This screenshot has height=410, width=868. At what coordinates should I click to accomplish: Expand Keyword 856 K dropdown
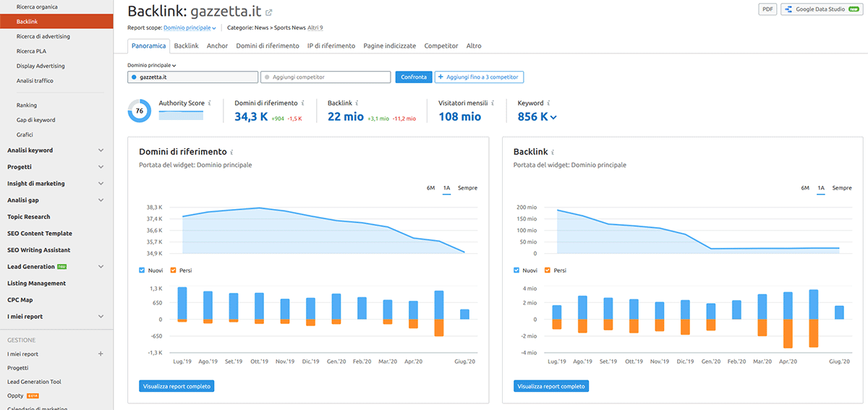pyautogui.click(x=537, y=116)
